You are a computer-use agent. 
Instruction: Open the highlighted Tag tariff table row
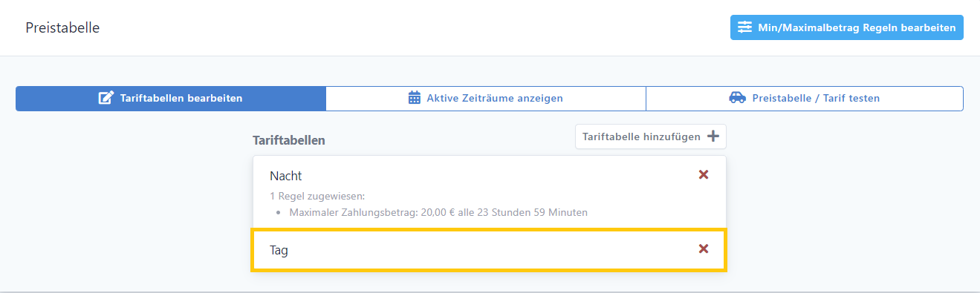pyautogui.click(x=490, y=250)
